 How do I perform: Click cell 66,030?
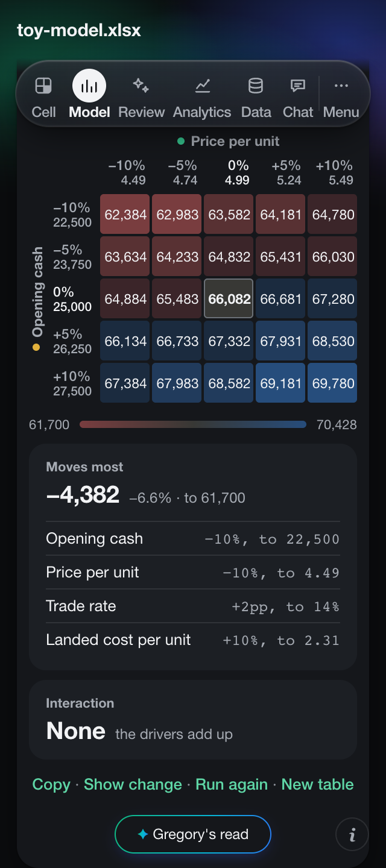coord(333,256)
